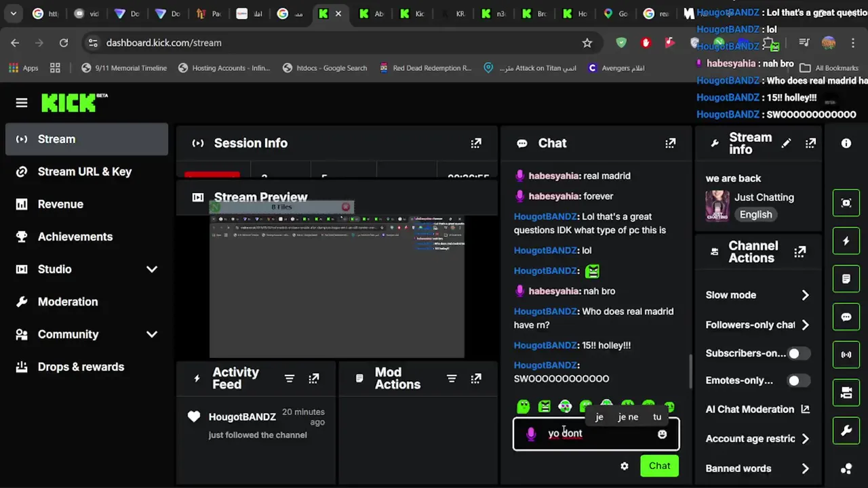Pop out the Stream info panel
The height and width of the screenshot is (488, 868).
[810, 143]
